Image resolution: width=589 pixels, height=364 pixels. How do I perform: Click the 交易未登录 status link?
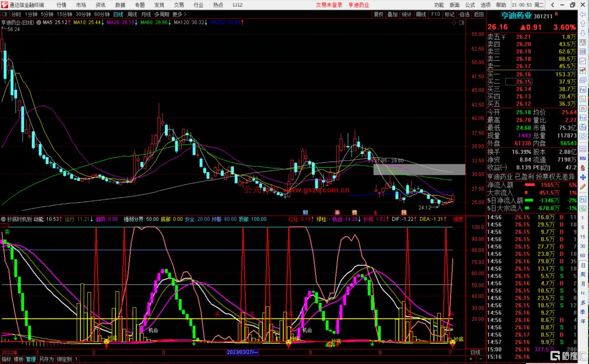click(x=329, y=5)
